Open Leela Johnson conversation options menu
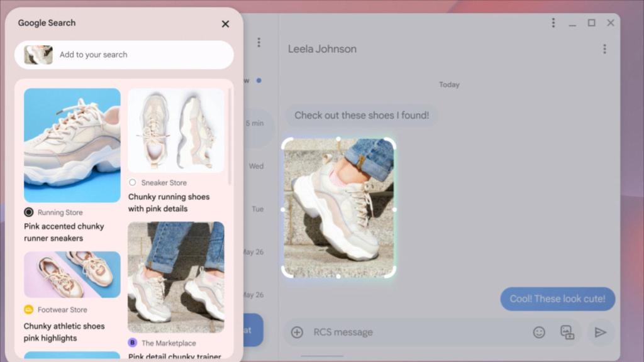 (x=604, y=49)
